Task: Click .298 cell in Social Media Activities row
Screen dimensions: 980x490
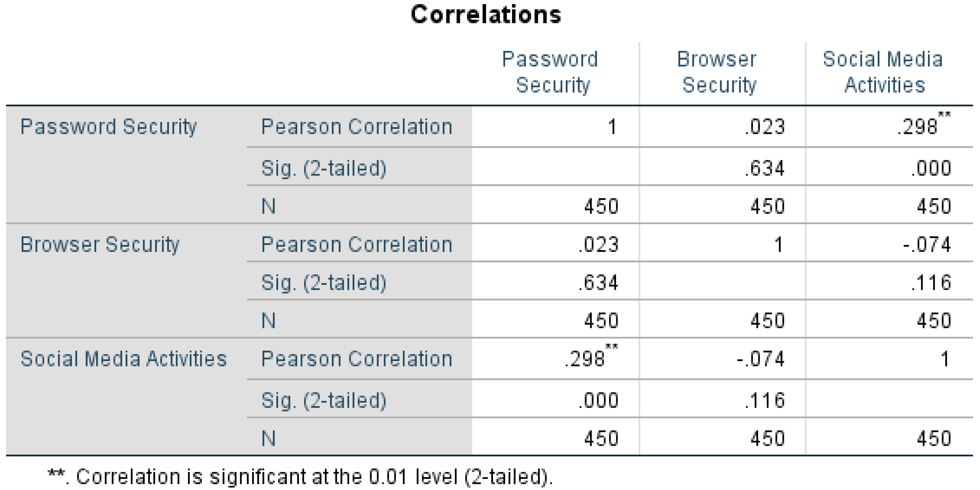Action: coord(585,359)
